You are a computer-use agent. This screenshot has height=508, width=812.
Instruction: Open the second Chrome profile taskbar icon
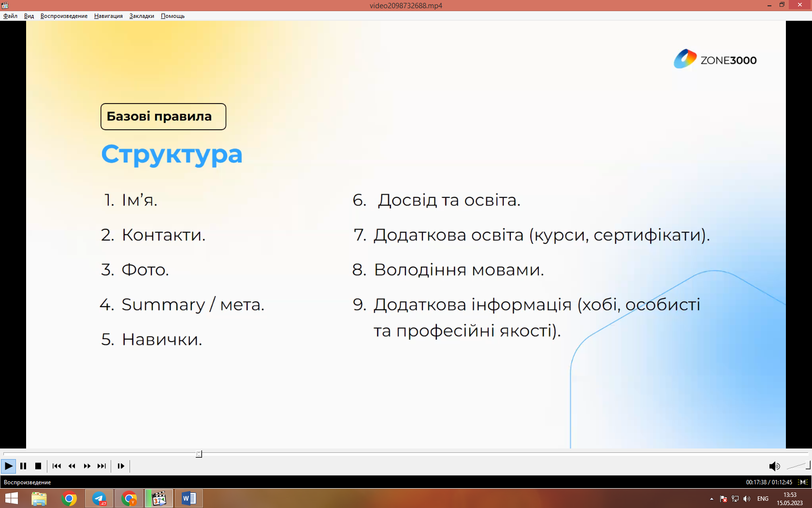129,498
